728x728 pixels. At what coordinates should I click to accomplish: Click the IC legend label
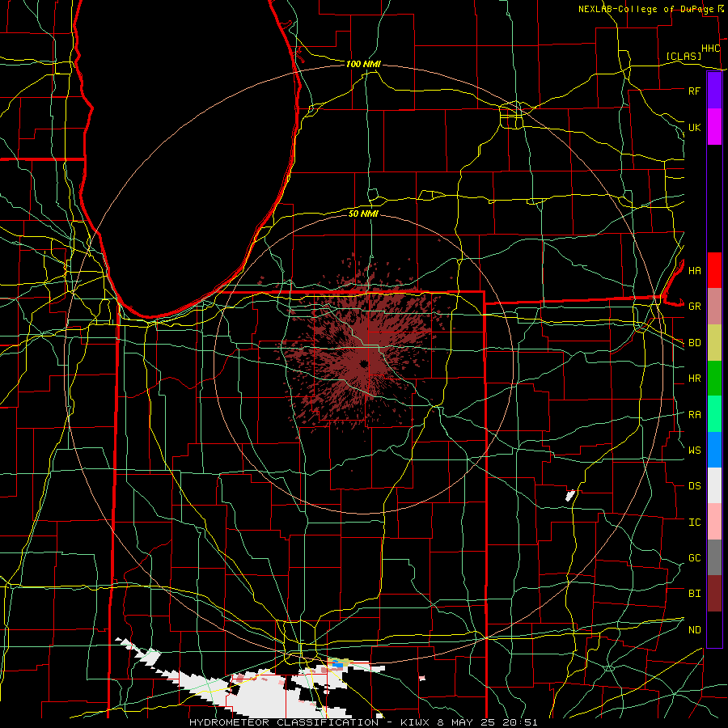694,522
